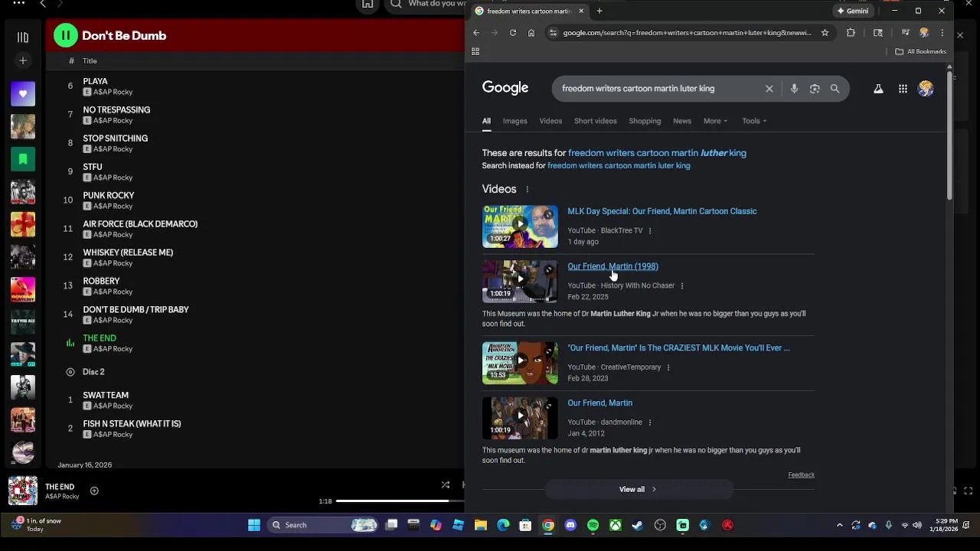Click the Spotify search field
Viewport: 980px width, 551px height.
click(x=425, y=4)
